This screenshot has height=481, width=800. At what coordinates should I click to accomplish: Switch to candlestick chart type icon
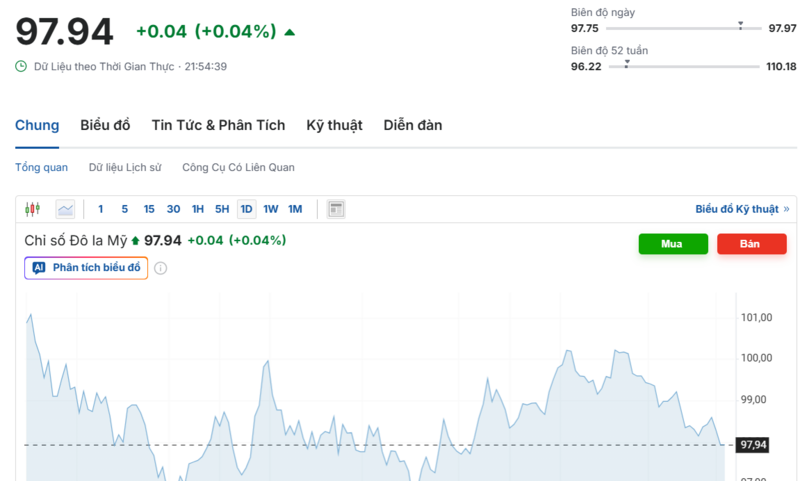pos(32,209)
